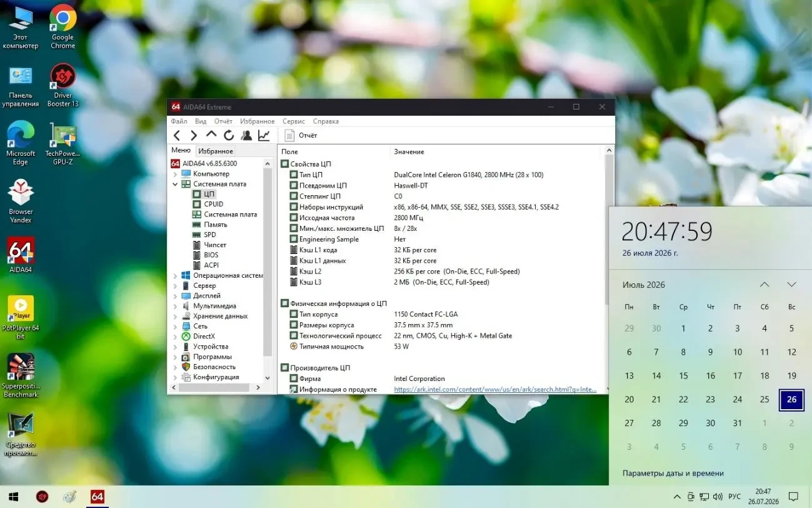Viewport: 812px width, 508px height.
Task: Open the user/favorites icon in toolbar
Action: point(246,135)
